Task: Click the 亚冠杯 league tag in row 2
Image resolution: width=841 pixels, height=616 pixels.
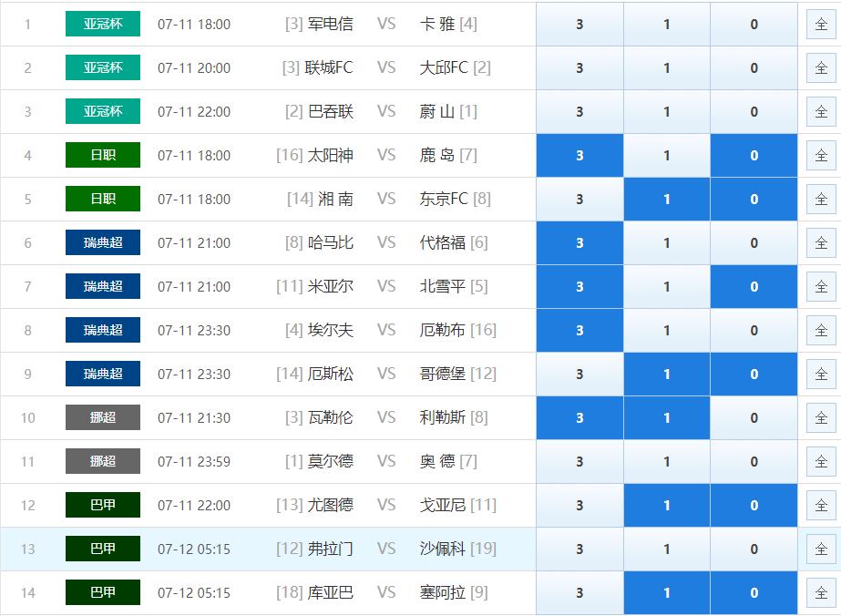Action: point(103,68)
